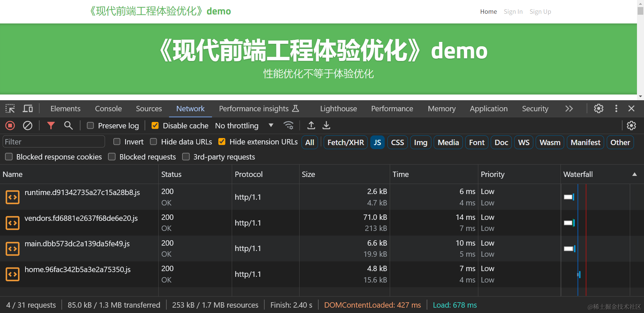Switch to the Console tab
Image resolution: width=644 pixels, height=313 pixels.
[x=108, y=109]
